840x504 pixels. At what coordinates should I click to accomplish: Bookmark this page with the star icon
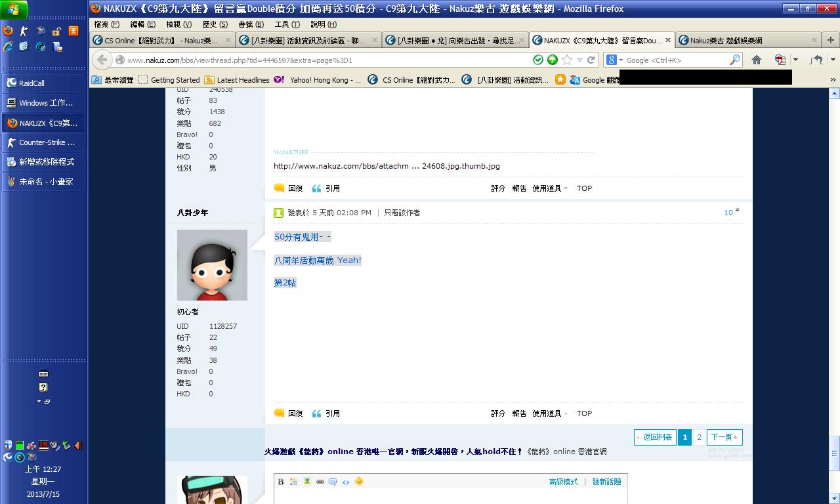[x=567, y=60]
